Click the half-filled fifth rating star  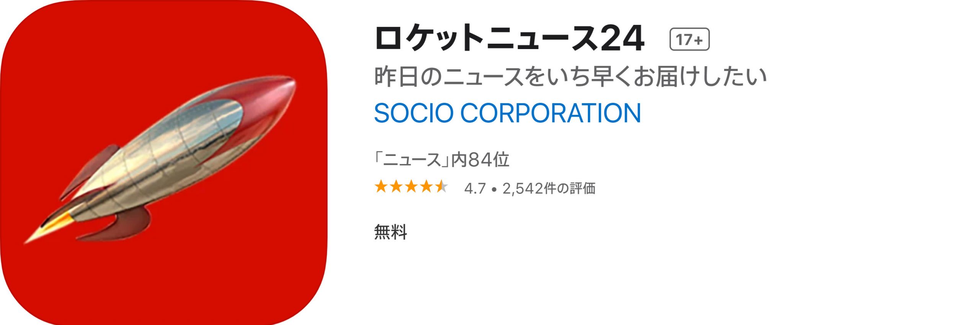[x=441, y=187]
